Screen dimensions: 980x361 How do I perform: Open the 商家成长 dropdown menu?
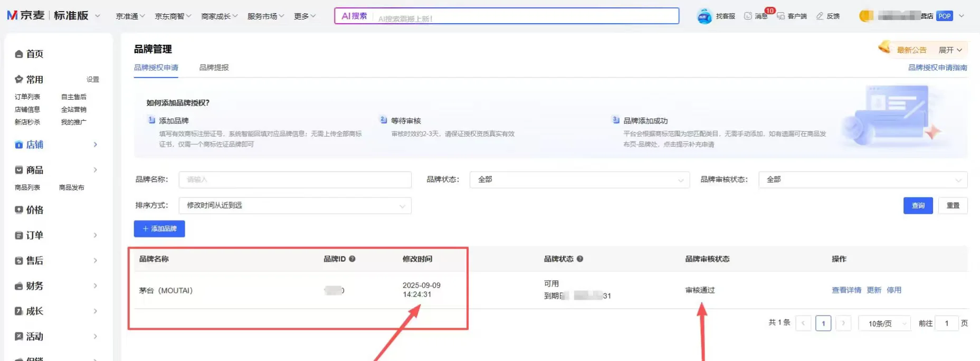[x=220, y=16]
